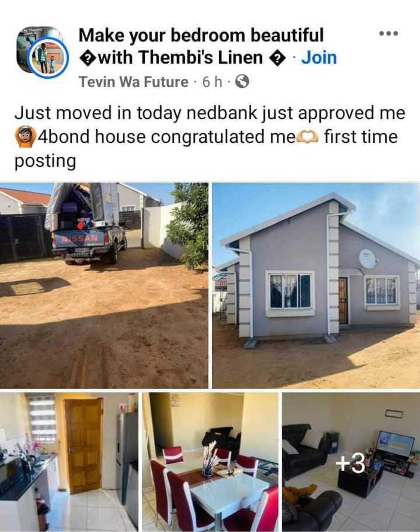Screen dimensions: 420x532
Task: Click the diamond symbol before 'with'
Action: tap(87, 58)
